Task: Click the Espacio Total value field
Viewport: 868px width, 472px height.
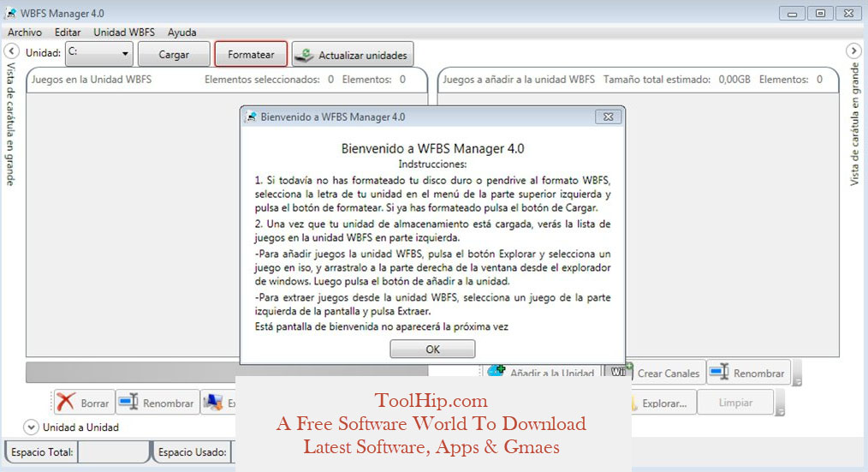Action: [x=114, y=452]
